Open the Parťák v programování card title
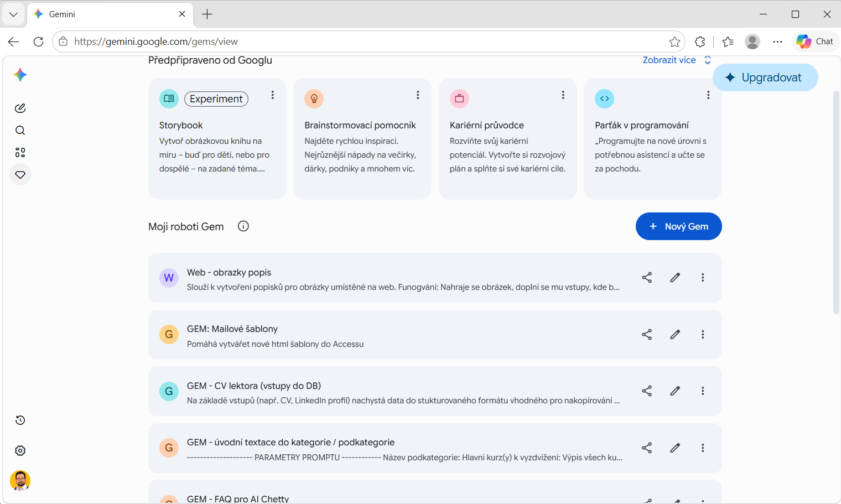Image resolution: width=841 pixels, height=504 pixels. tap(642, 126)
